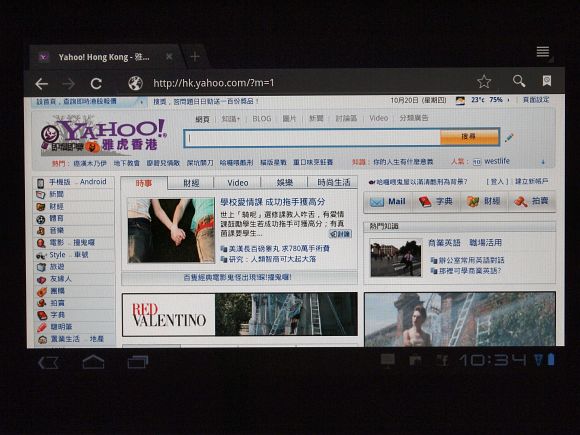The width and height of the screenshot is (580, 435).
Task: Open 旅遊 travel in sidebar
Action: point(57,267)
